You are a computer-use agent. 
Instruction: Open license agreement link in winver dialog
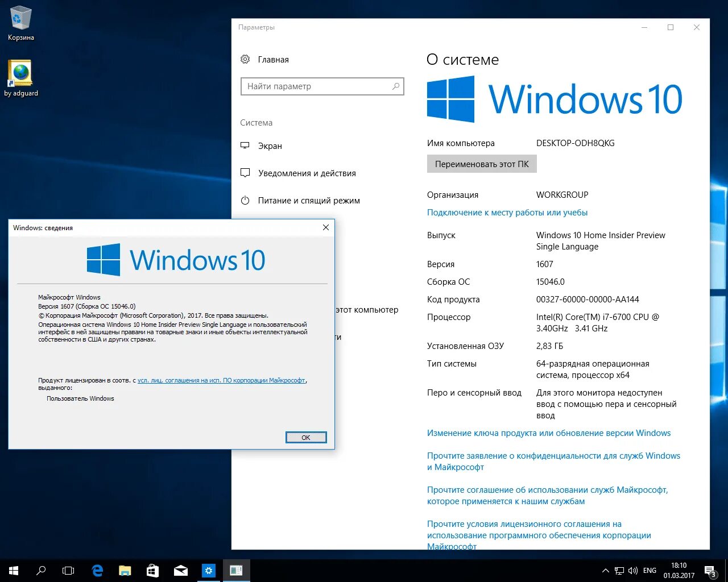point(221,380)
